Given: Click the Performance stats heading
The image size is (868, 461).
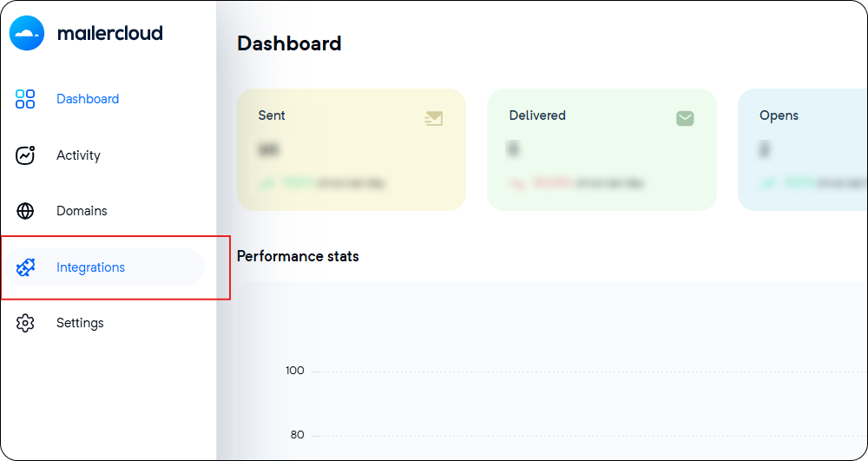Looking at the screenshot, I should [x=298, y=256].
